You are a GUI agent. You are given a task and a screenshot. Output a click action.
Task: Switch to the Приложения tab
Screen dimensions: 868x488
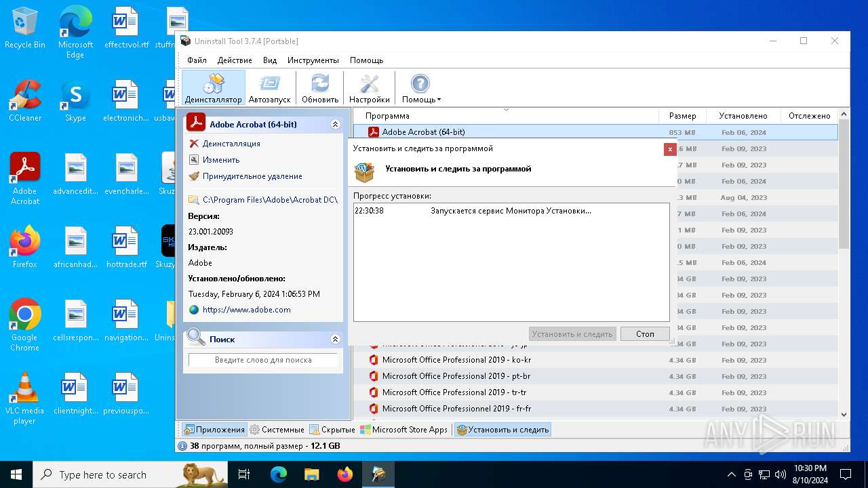214,430
